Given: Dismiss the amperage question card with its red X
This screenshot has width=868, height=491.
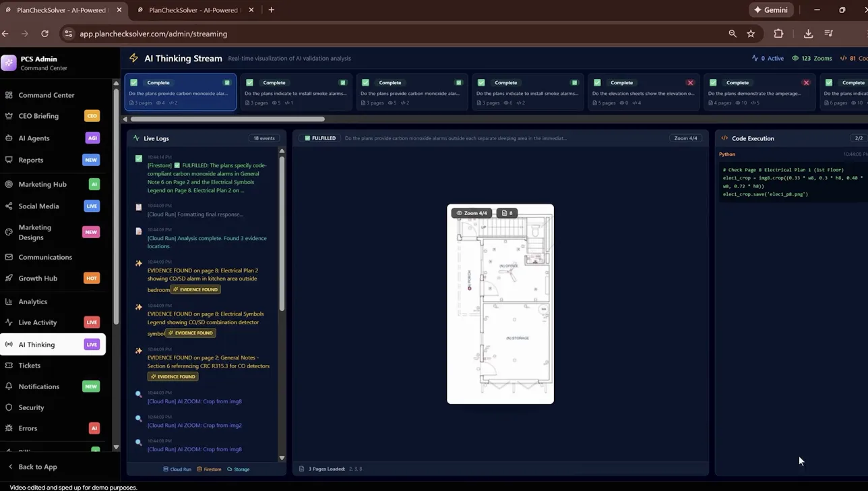Looking at the screenshot, I should click(806, 82).
